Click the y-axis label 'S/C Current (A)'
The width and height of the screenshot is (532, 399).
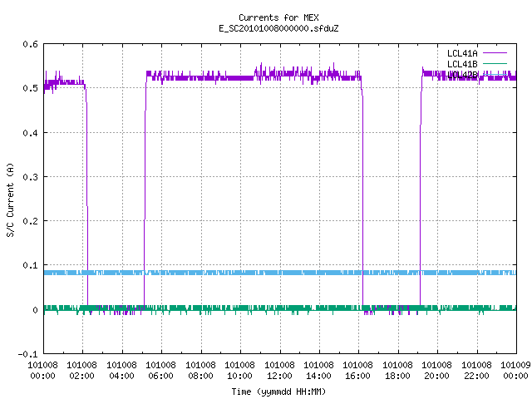coord(11,199)
